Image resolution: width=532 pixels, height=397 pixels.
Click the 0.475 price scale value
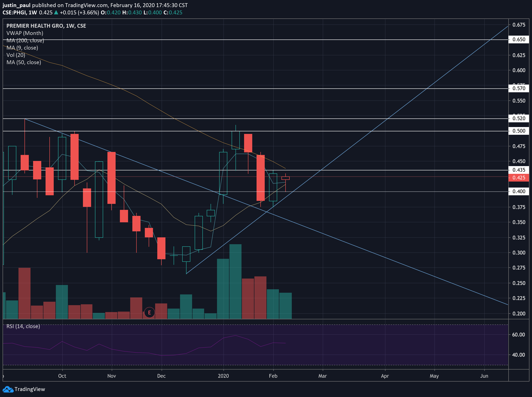519,146
